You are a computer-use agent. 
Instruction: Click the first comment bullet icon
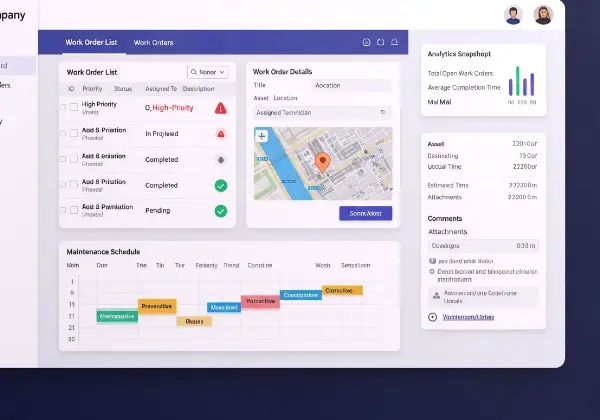[432, 261]
